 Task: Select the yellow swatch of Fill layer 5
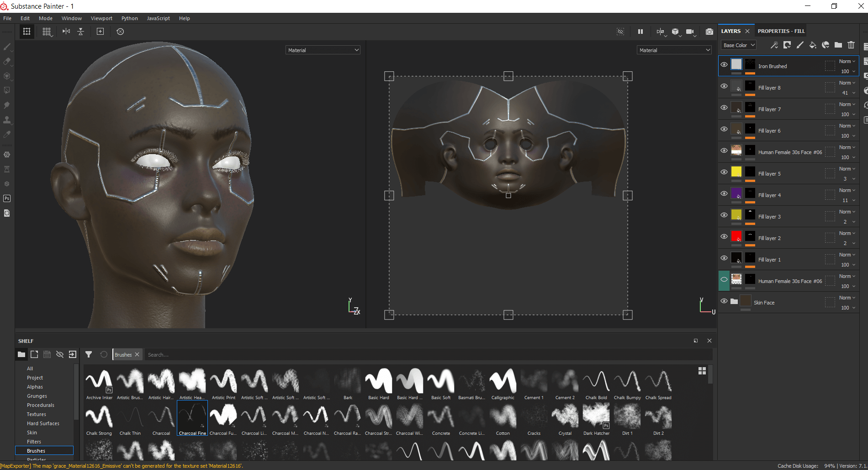point(736,171)
